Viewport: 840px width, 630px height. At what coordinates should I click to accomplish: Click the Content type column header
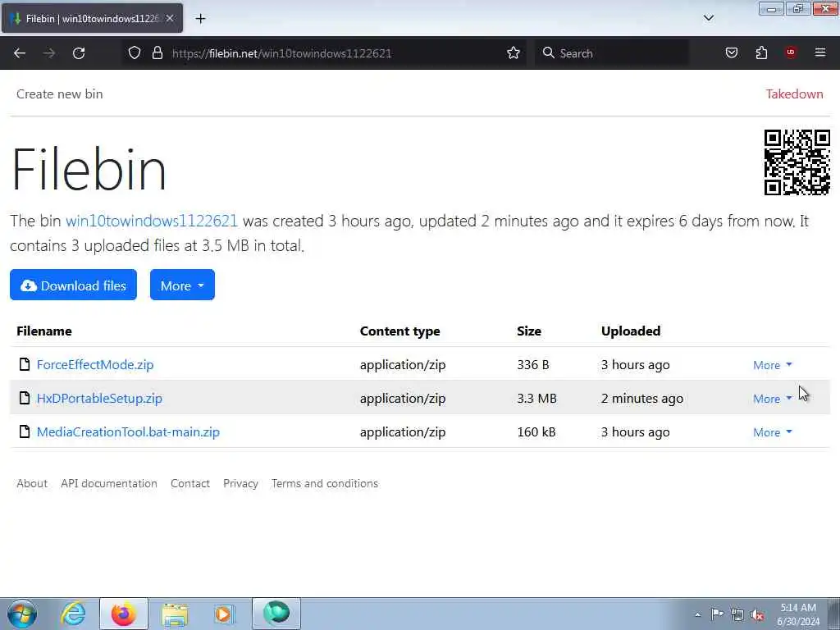pyautogui.click(x=399, y=331)
